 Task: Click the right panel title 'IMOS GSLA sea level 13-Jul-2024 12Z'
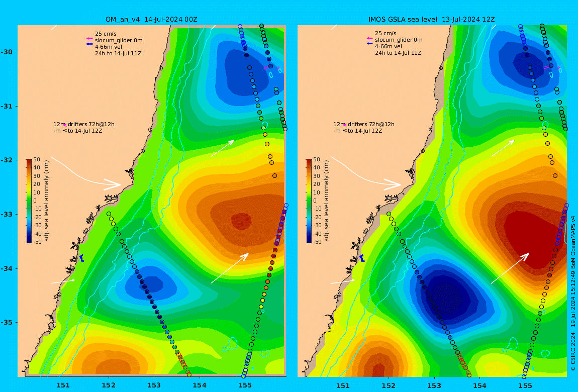(x=432, y=20)
